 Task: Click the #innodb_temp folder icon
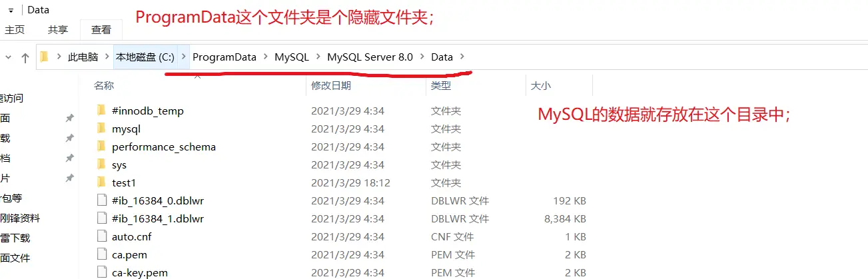101,111
